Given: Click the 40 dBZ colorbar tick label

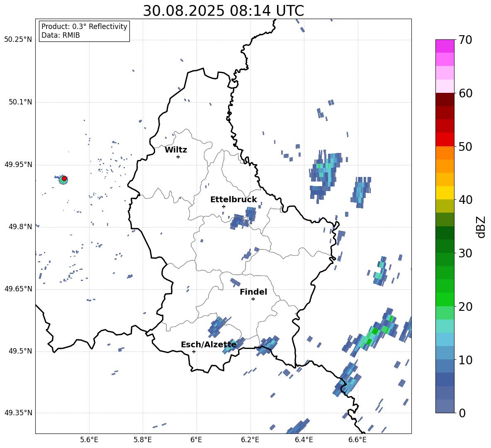Looking at the screenshot, I should point(465,200).
